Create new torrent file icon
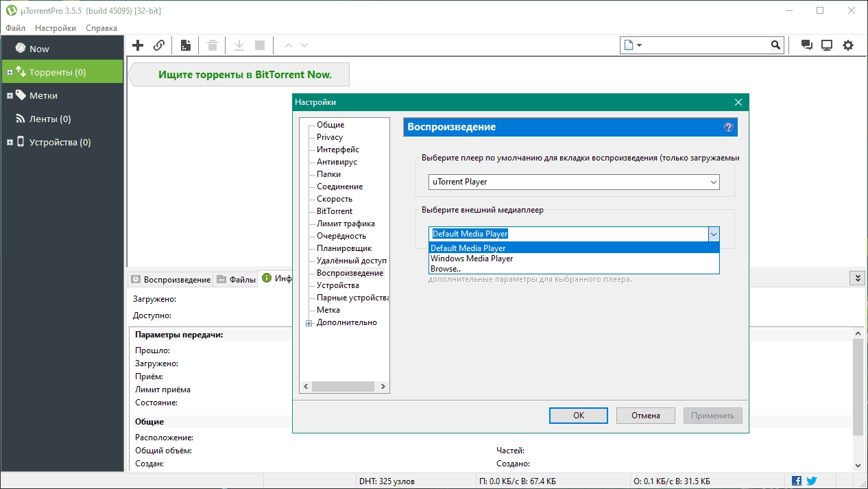Screen dimensions: 868x489 [185, 45]
